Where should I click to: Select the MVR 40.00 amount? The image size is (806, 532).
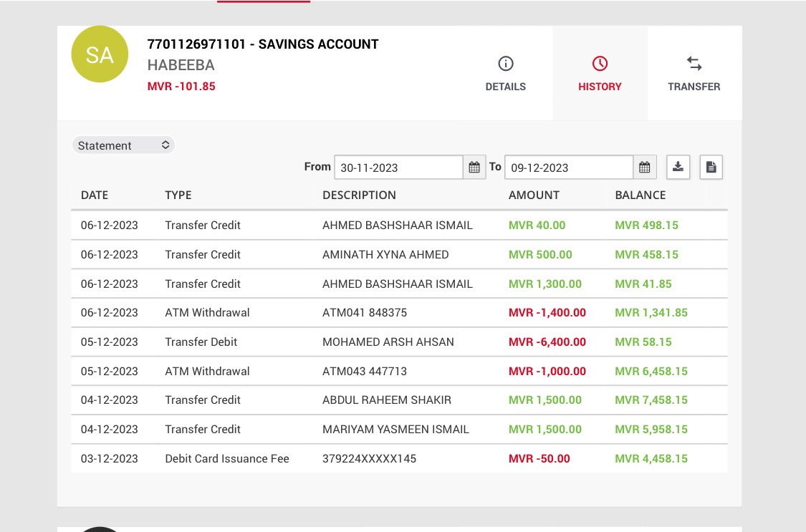coord(537,226)
